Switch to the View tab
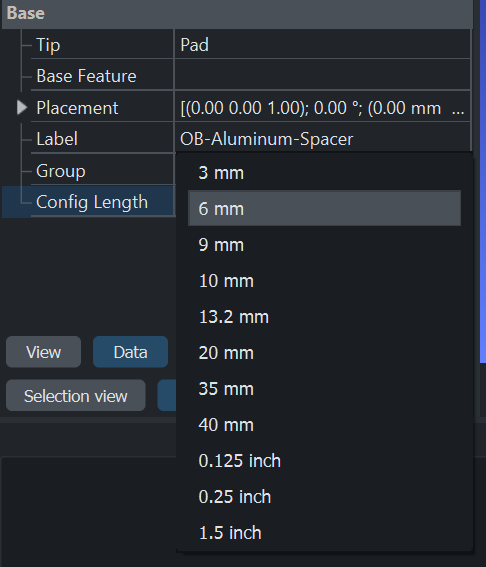486x567 pixels. pyautogui.click(x=43, y=352)
